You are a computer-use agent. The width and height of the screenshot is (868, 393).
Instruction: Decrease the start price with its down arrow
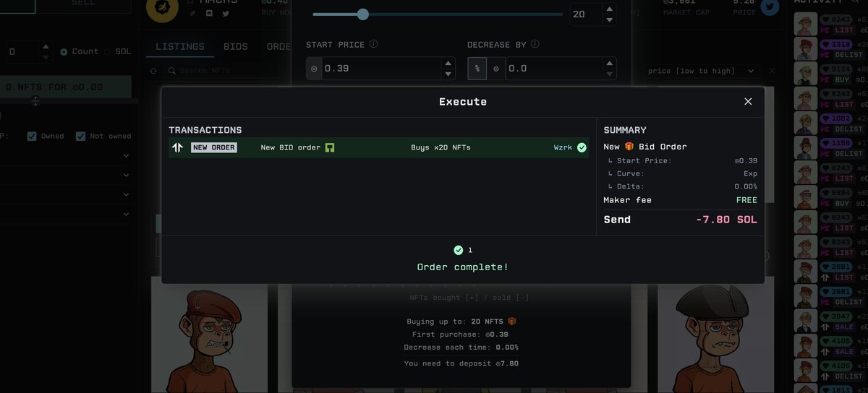[x=448, y=74]
